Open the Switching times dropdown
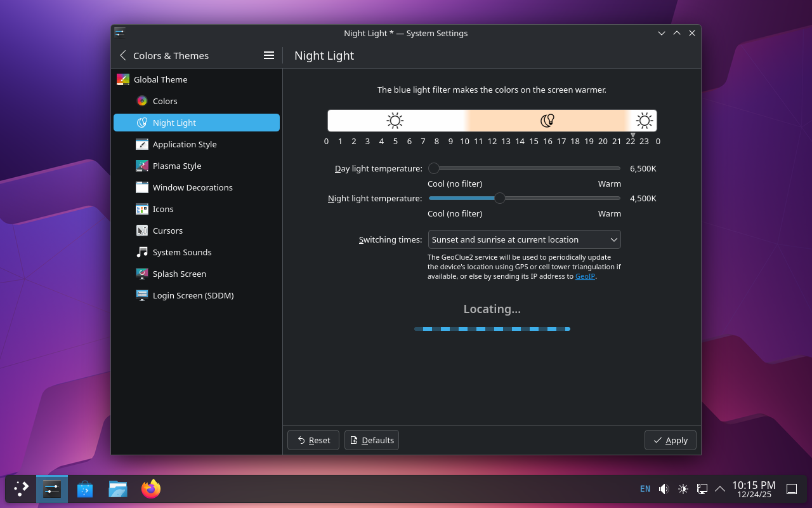Image resolution: width=812 pixels, height=508 pixels. click(x=524, y=239)
